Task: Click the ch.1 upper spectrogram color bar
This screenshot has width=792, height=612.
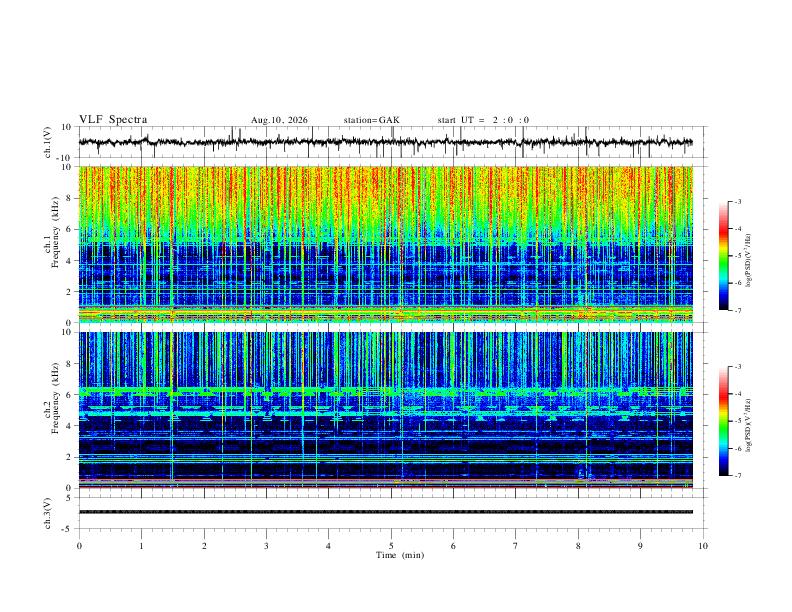Action: click(723, 256)
